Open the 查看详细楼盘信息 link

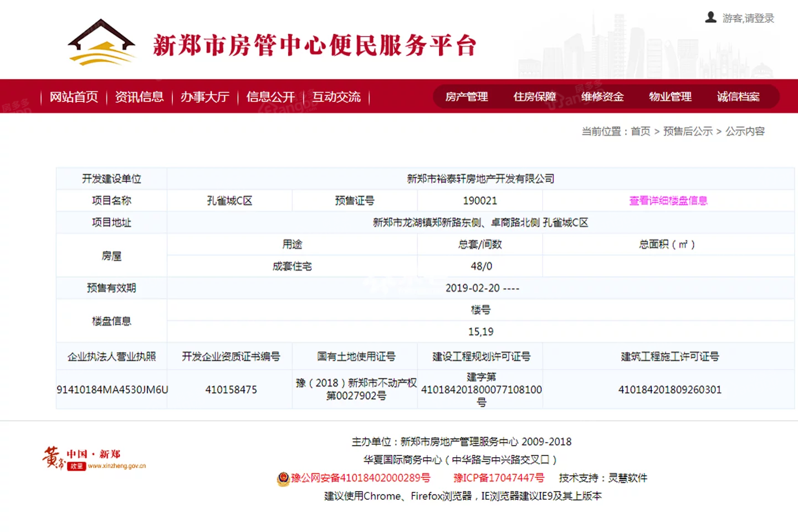point(668,201)
